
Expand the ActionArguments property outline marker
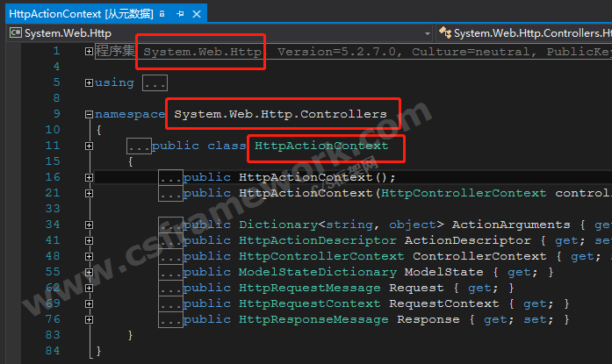pos(89,225)
